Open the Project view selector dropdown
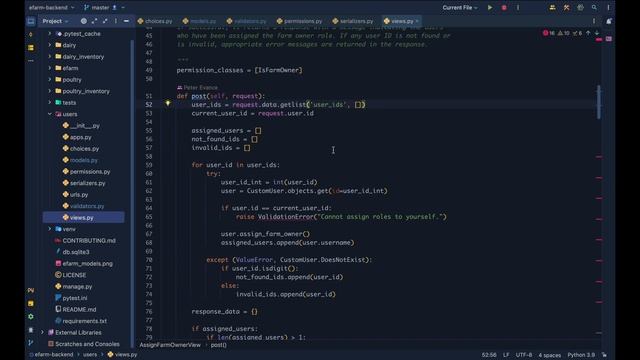 [x=56, y=21]
